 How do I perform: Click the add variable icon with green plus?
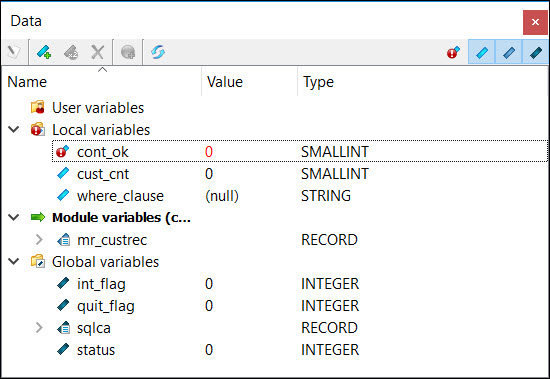44,53
